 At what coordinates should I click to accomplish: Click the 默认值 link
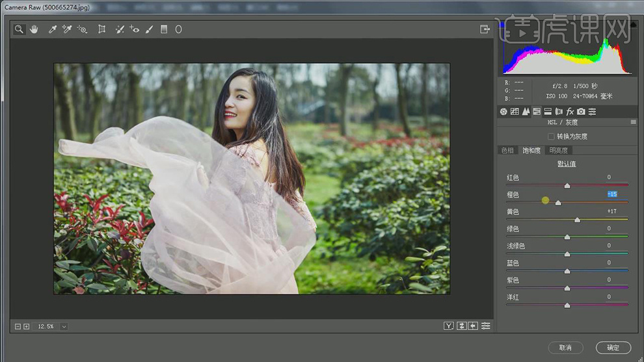click(567, 164)
